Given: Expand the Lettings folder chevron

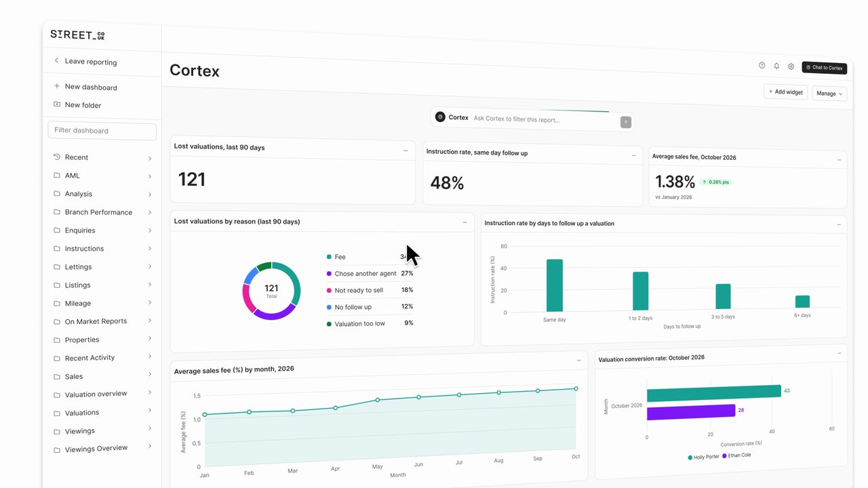Looking at the screenshot, I should (149, 267).
